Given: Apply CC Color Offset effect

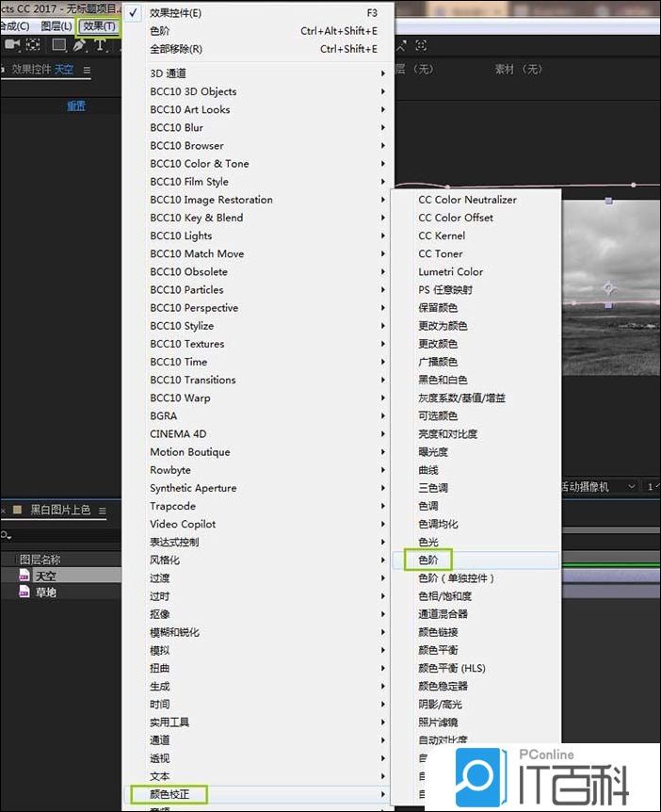Looking at the screenshot, I should click(476, 218).
